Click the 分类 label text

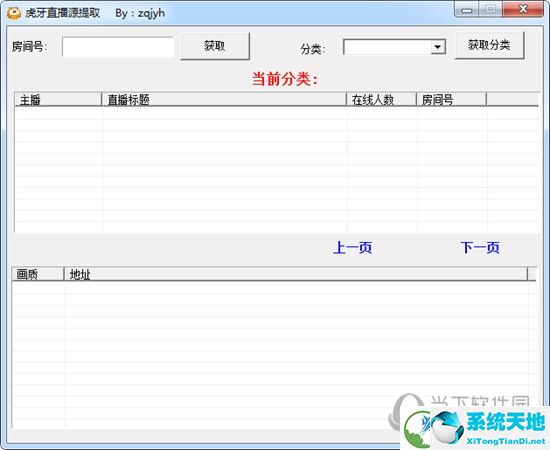(x=313, y=49)
